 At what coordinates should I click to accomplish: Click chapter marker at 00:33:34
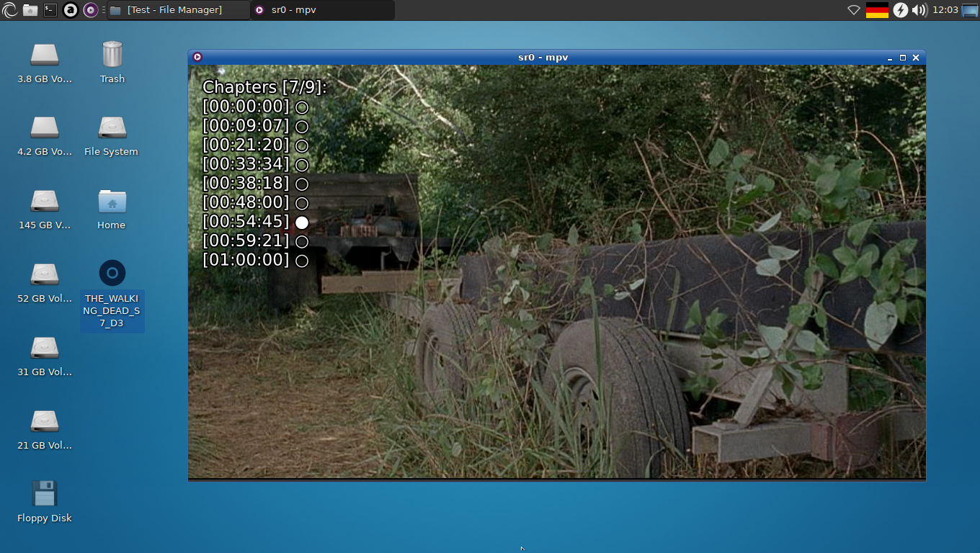(x=302, y=165)
